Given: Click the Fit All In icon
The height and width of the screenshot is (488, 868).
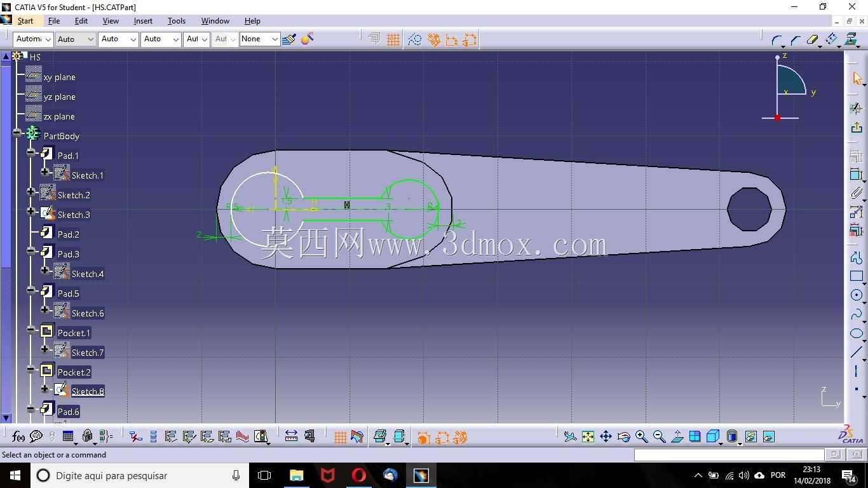Looking at the screenshot, I should coord(588,437).
